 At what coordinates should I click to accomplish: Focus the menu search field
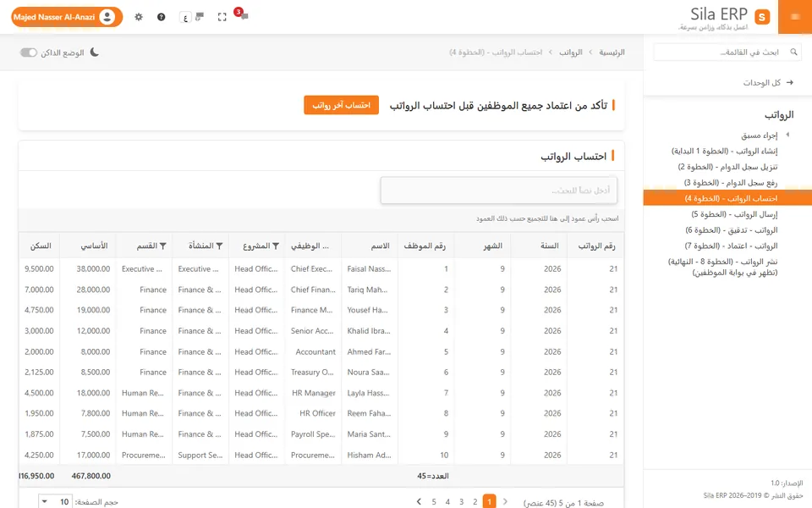(x=727, y=52)
